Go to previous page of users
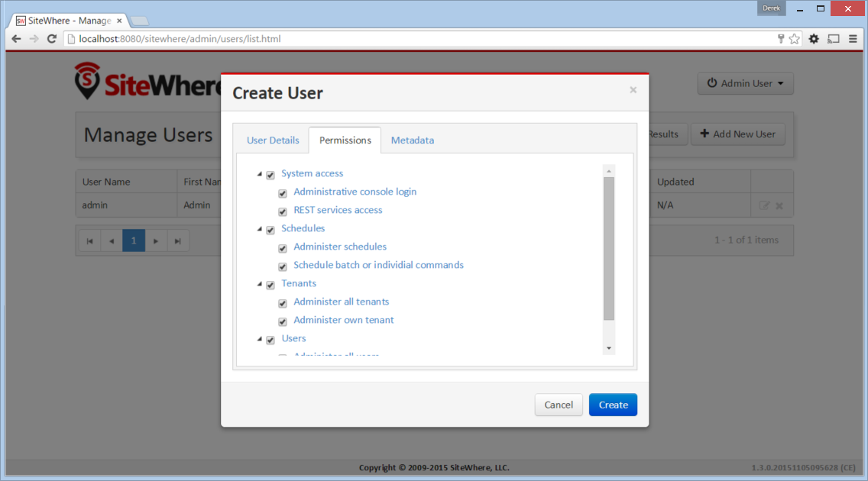 pyautogui.click(x=112, y=241)
